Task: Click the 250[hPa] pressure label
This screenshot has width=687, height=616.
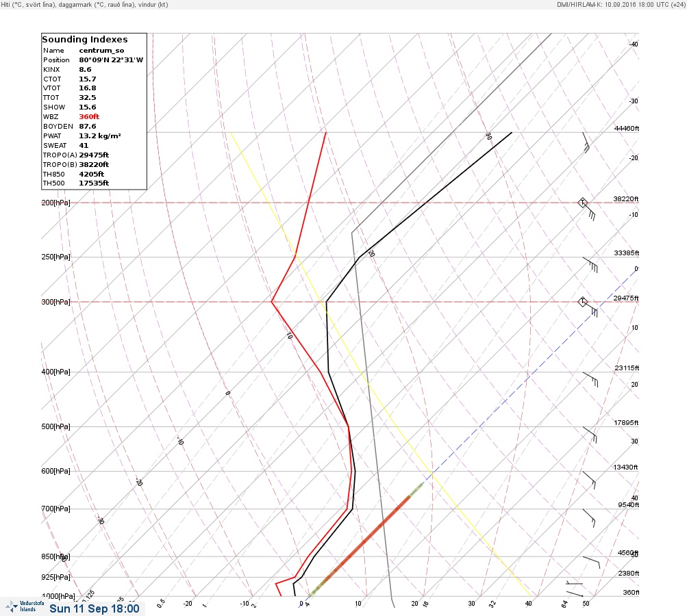Action: [55, 257]
